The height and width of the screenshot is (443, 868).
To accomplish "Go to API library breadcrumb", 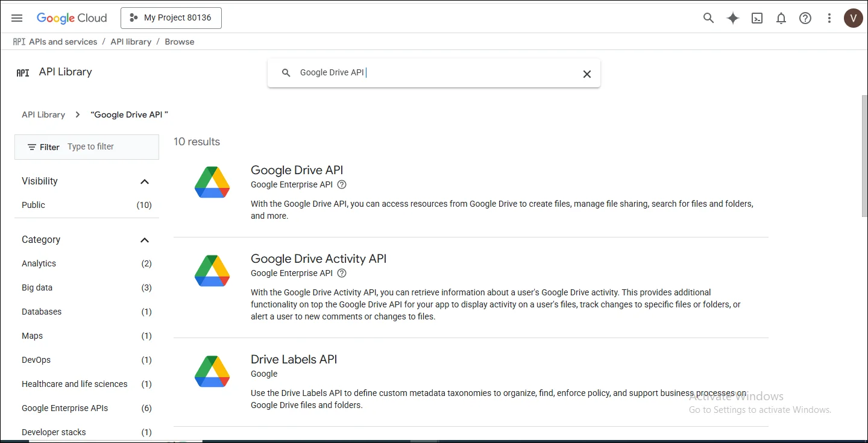I will tap(131, 42).
